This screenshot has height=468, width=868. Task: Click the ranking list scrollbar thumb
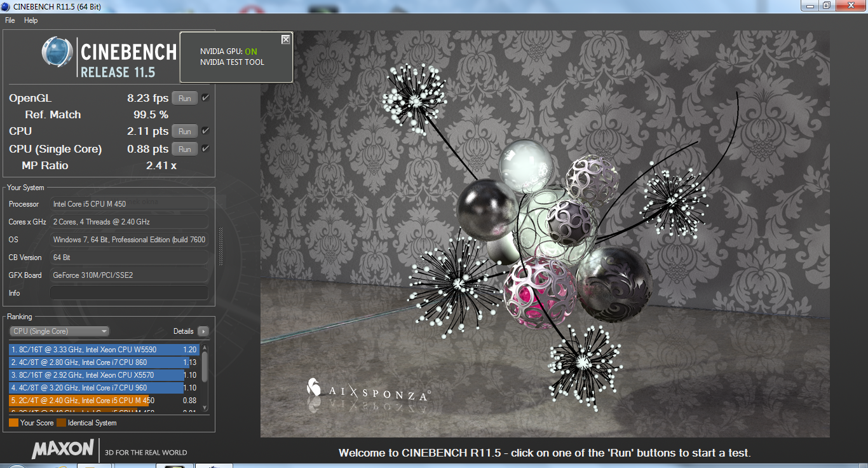205,367
